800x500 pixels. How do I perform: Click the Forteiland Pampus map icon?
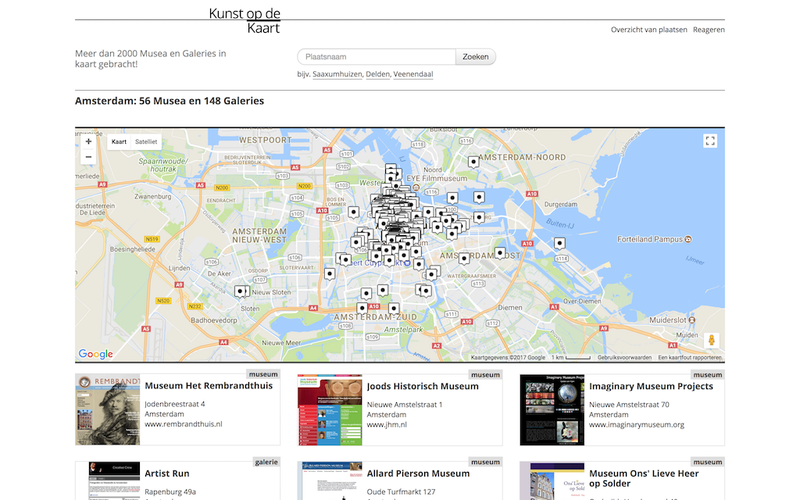pyautogui.click(x=688, y=239)
